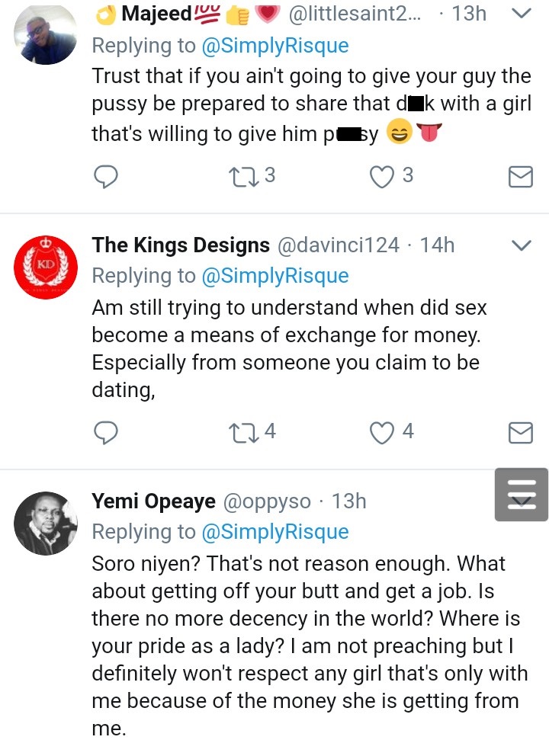549x756 pixels.
Task: Open @SimplyRisque link in Majeed's reply
Action: click(274, 46)
